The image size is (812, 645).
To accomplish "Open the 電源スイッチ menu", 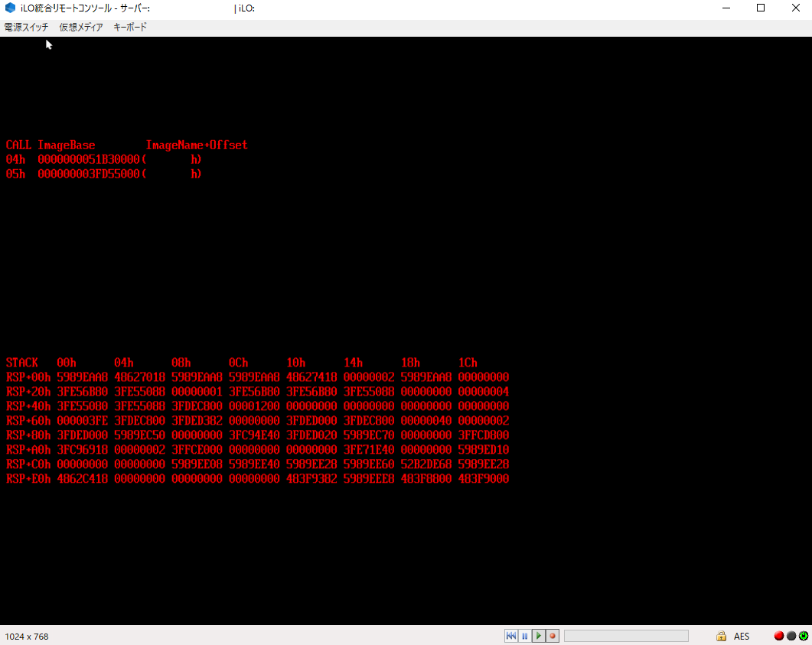I will (x=26, y=28).
